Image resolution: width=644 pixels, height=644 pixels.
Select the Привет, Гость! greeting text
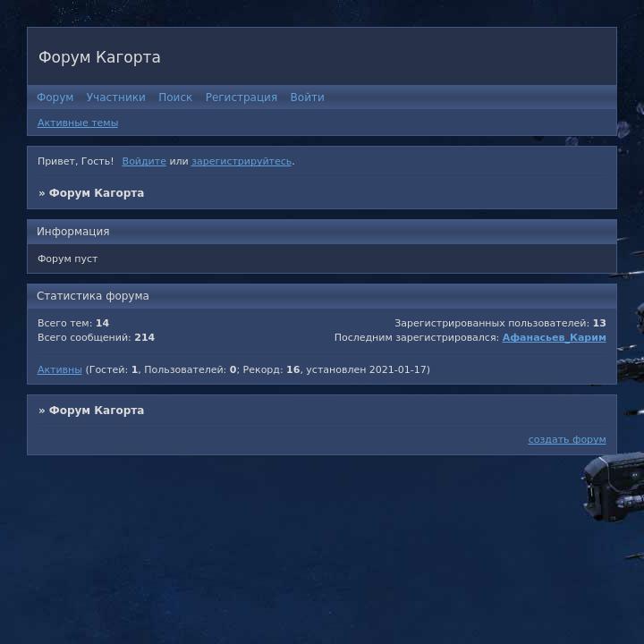75,161
